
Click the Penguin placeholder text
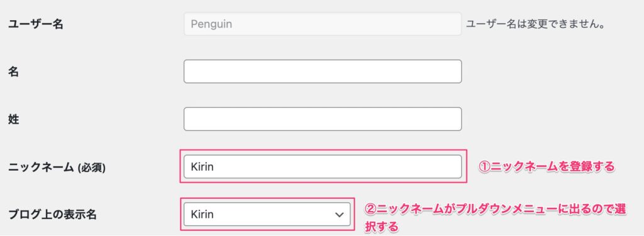click(x=211, y=24)
